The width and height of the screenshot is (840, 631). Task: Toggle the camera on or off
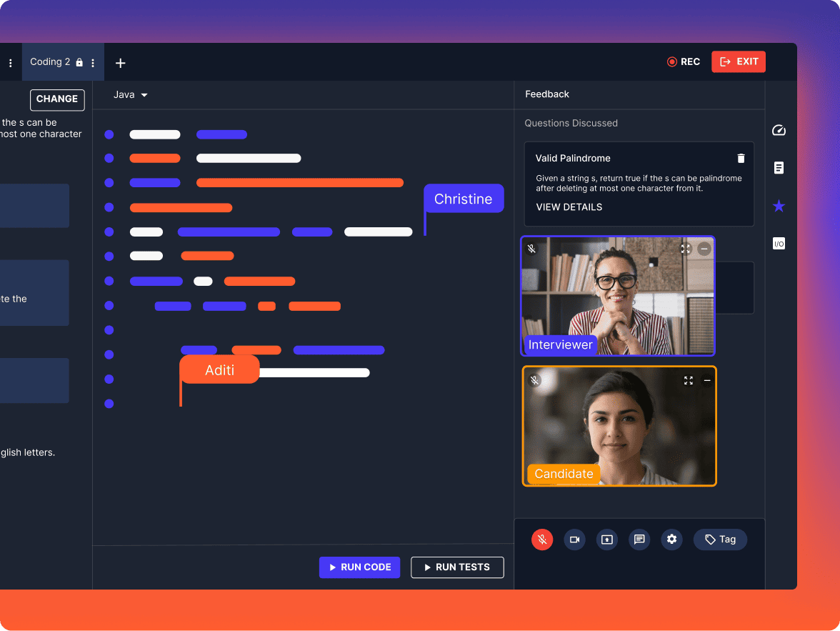pos(574,540)
